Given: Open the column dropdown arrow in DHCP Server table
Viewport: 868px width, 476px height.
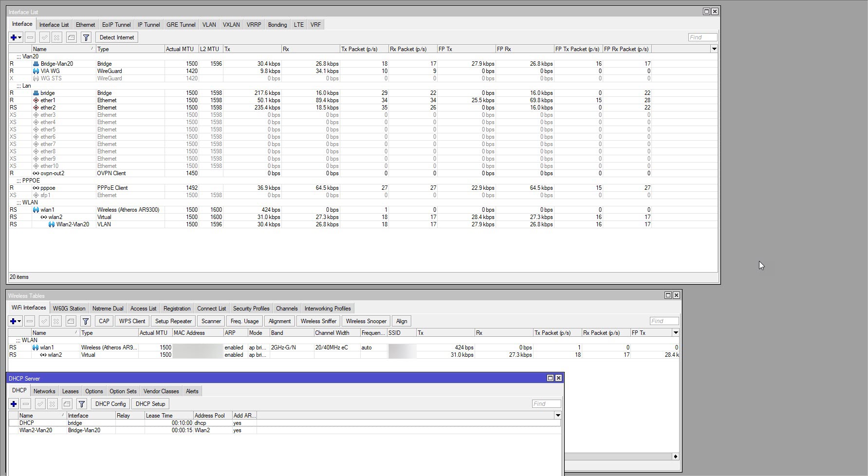Looking at the screenshot, I should click(x=558, y=416).
